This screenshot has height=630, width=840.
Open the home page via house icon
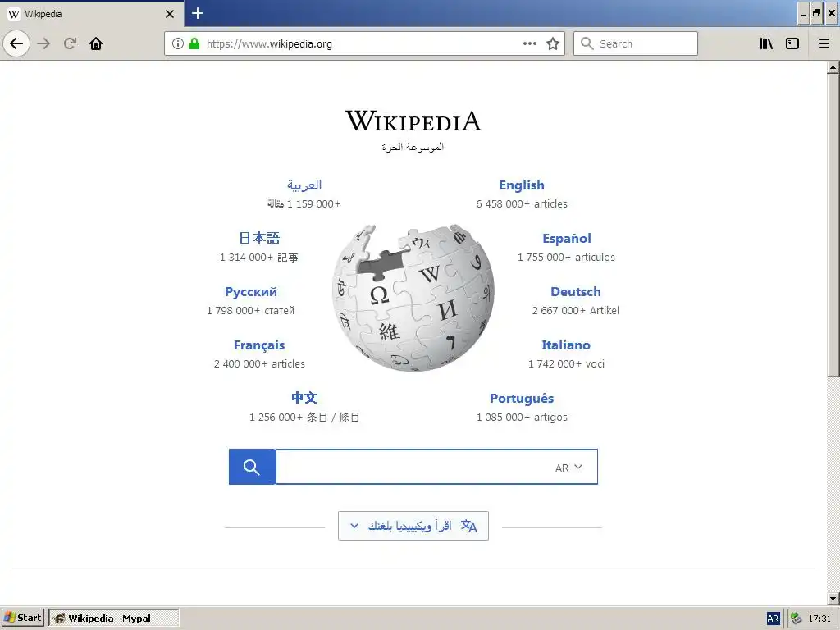coord(96,43)
